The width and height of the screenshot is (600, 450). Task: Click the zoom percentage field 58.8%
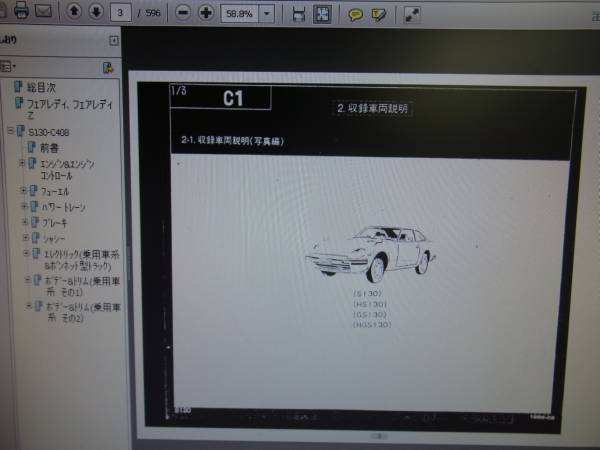point(240,14)
